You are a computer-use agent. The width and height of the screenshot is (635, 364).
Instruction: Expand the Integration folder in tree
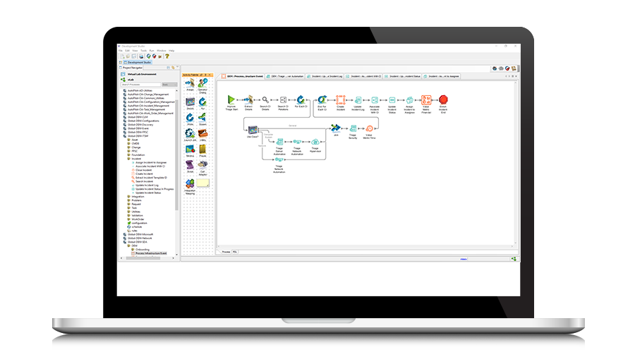coord(128,197)
